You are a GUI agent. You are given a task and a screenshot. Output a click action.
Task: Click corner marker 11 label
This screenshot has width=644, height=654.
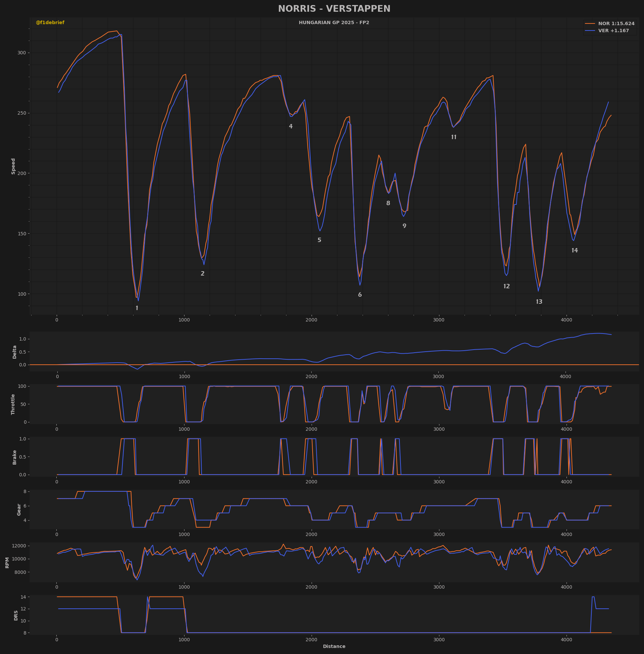[x=454, y=137]
